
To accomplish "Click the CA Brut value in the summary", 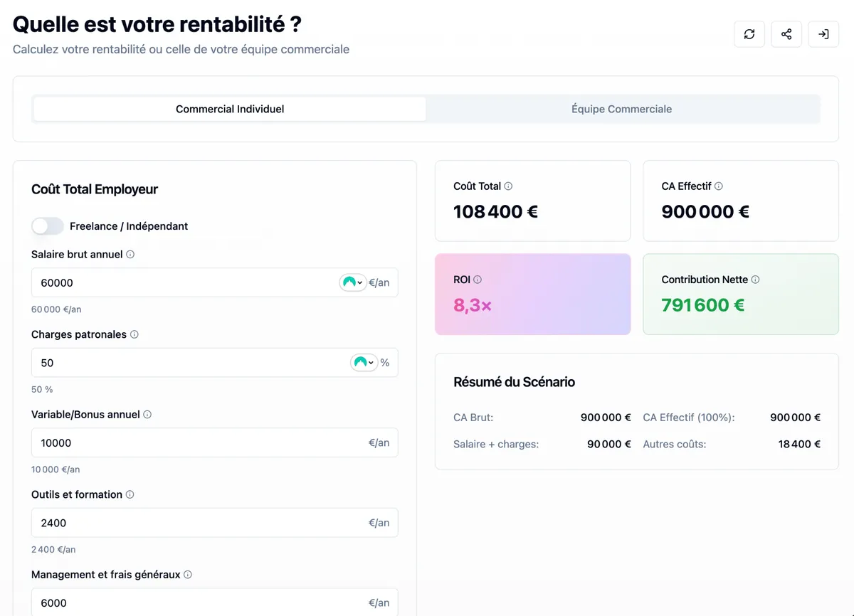I will (x=606, y=418).
